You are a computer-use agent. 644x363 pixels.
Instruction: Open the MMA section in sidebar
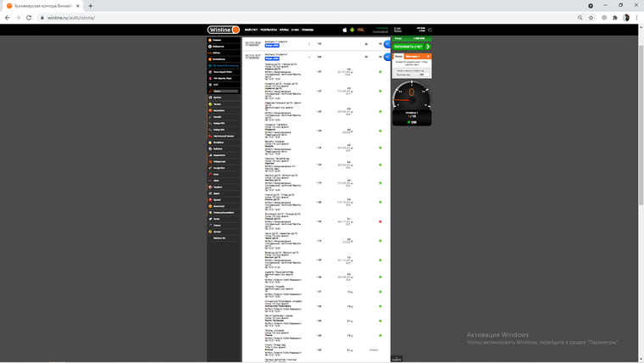click(224, 181)
